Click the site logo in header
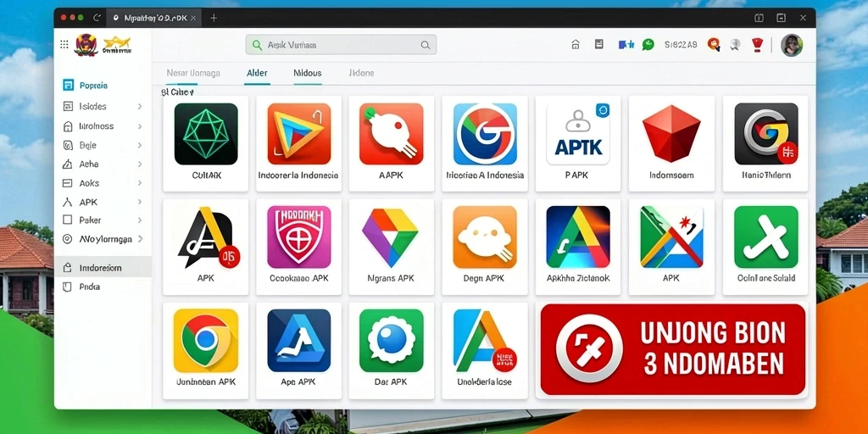868x434 pixels. point(103,44)
